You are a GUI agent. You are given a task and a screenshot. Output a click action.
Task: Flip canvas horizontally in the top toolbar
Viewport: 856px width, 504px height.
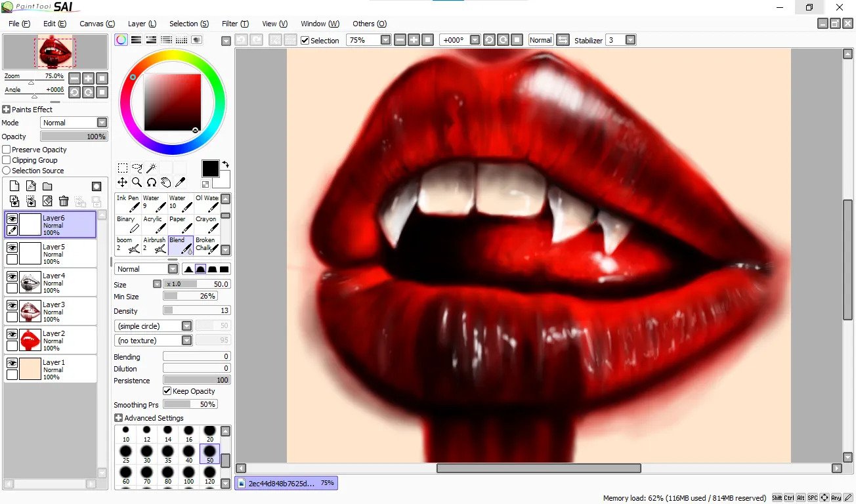click(563, 40)
